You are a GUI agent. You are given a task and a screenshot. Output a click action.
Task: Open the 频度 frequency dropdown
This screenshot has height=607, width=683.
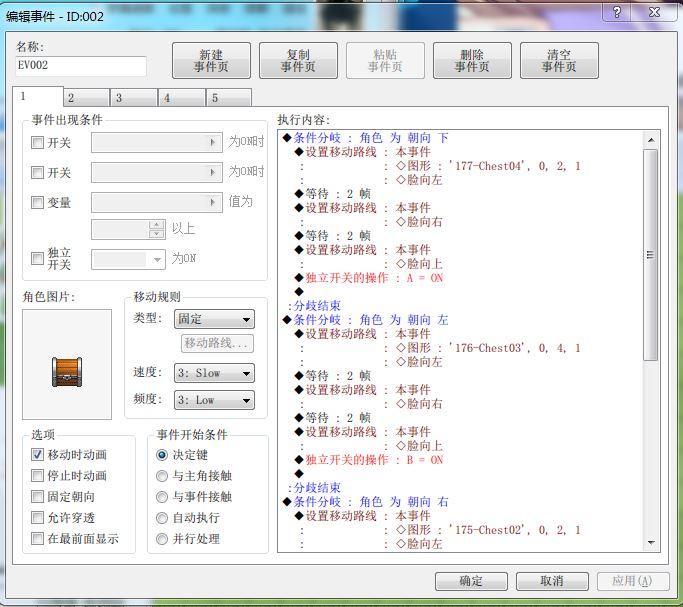click(x=214, y=400)
